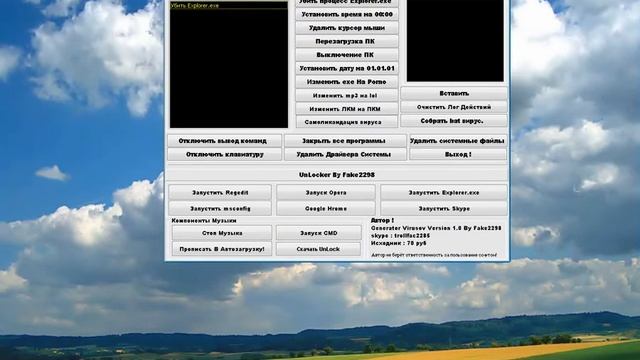The height and width of the screenshot is (360, 640).
Task: Launch Regedit with 'Запустить Regedit'
Action: [x=220, y=192]
